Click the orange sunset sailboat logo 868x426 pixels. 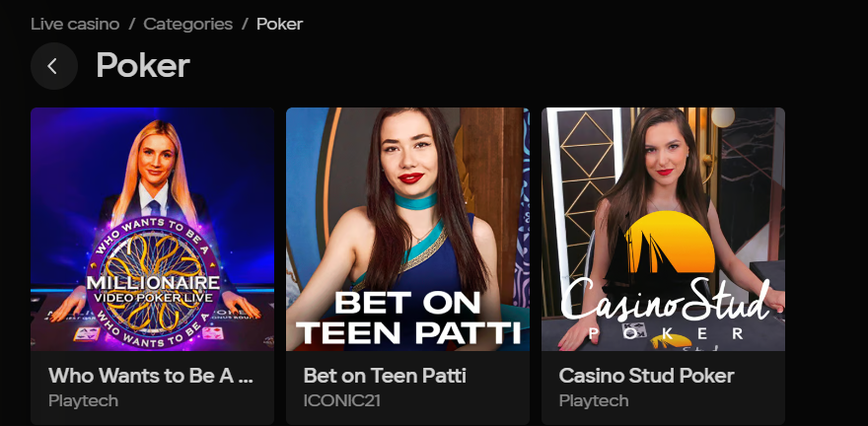tap(670, 243)
